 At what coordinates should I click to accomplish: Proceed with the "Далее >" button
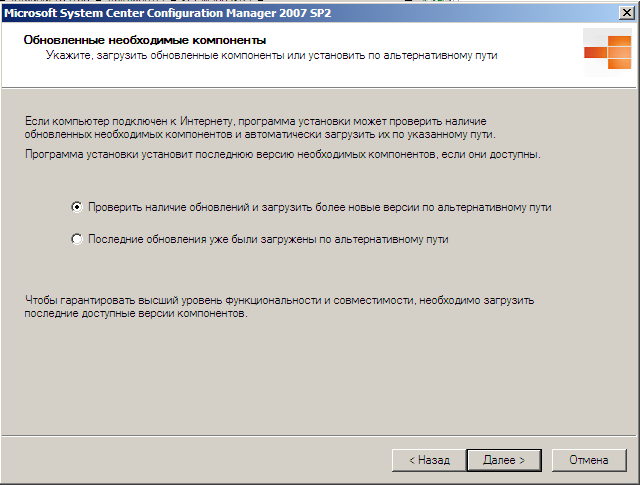pyautogui.click(x=503, y=460)
